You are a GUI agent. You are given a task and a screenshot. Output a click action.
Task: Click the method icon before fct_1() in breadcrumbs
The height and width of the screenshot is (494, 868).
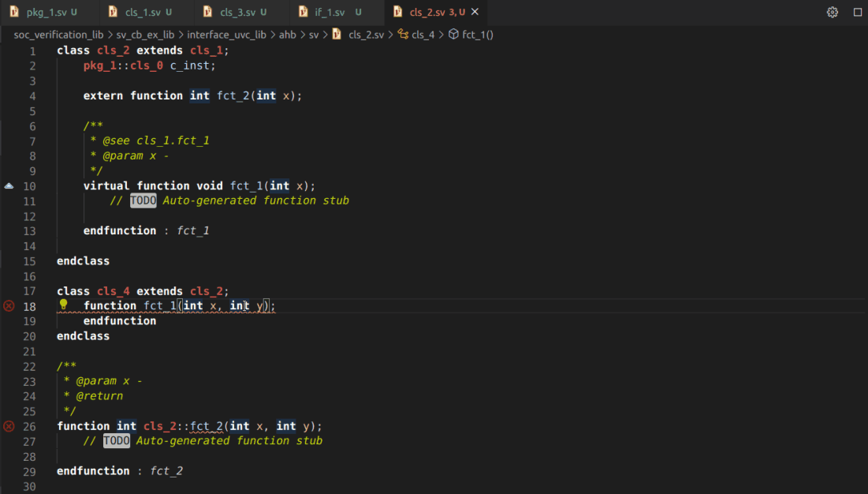[x=453, y=35]
